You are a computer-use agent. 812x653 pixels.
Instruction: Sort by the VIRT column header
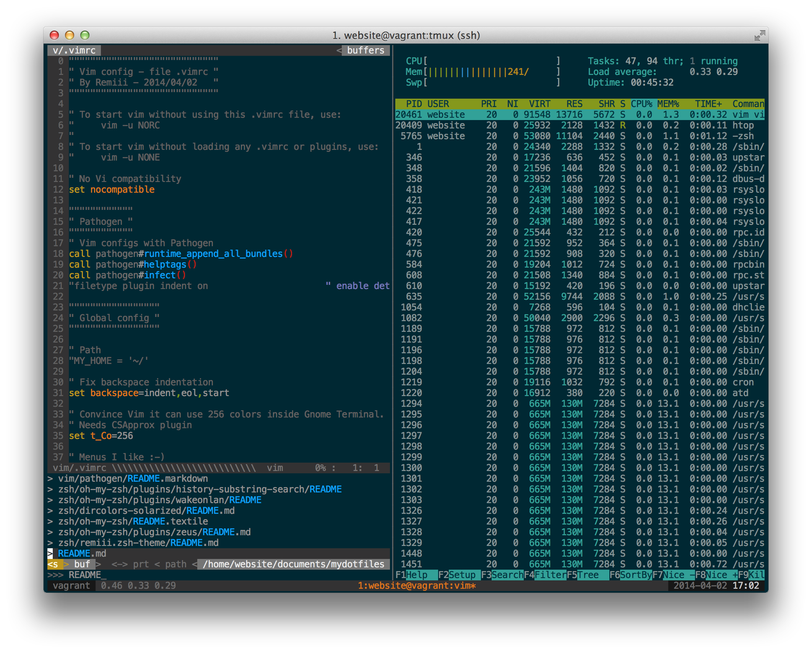coord(540,104)
